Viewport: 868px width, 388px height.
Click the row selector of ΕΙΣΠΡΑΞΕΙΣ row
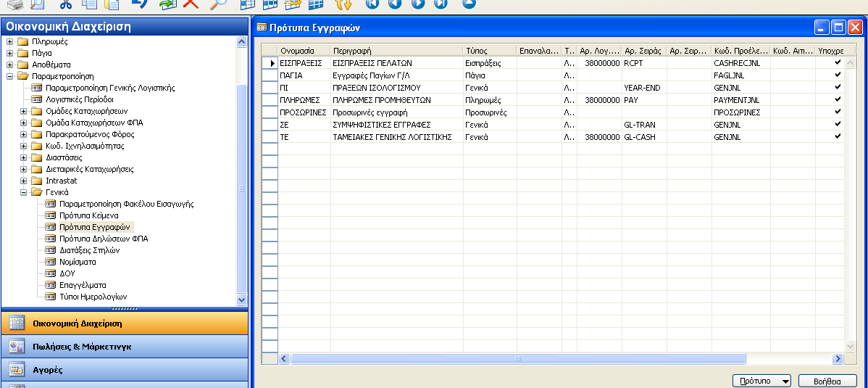point(270,63)
